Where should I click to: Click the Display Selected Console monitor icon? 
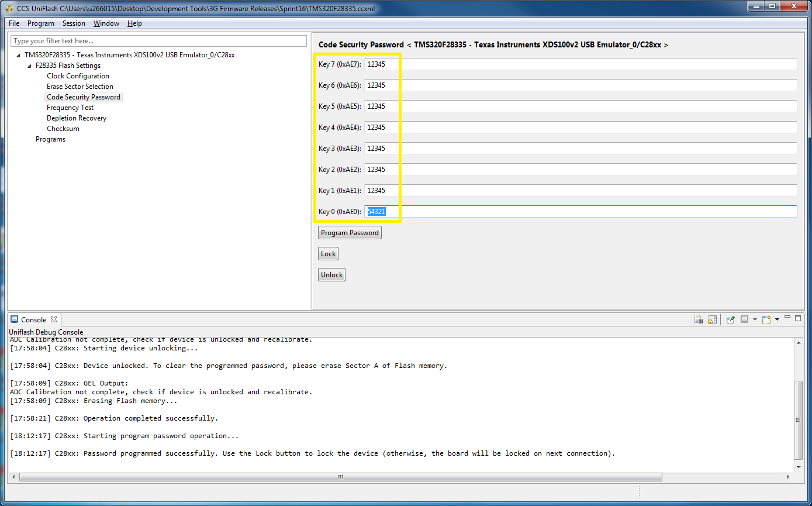tap(744, 319)
